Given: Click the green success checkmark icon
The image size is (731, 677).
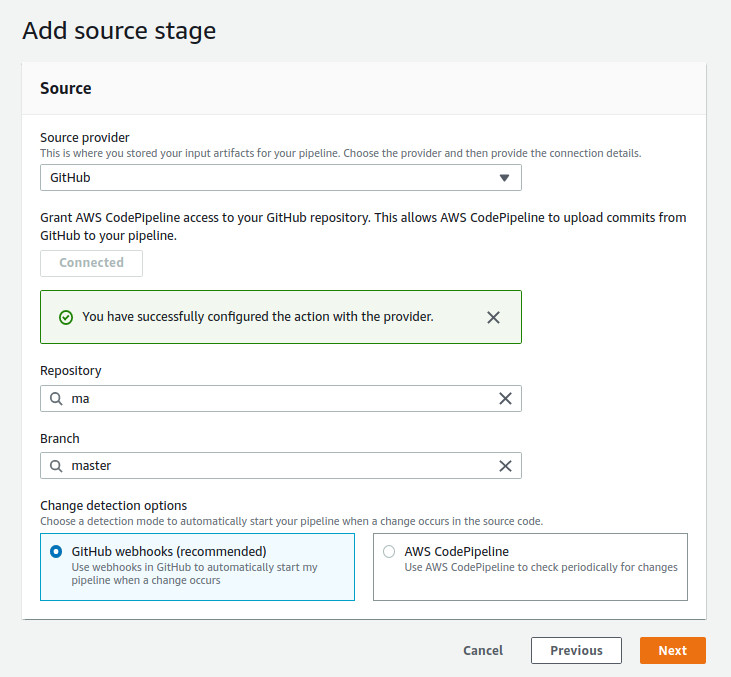Looking at the screenshot, I should (66, 318).
